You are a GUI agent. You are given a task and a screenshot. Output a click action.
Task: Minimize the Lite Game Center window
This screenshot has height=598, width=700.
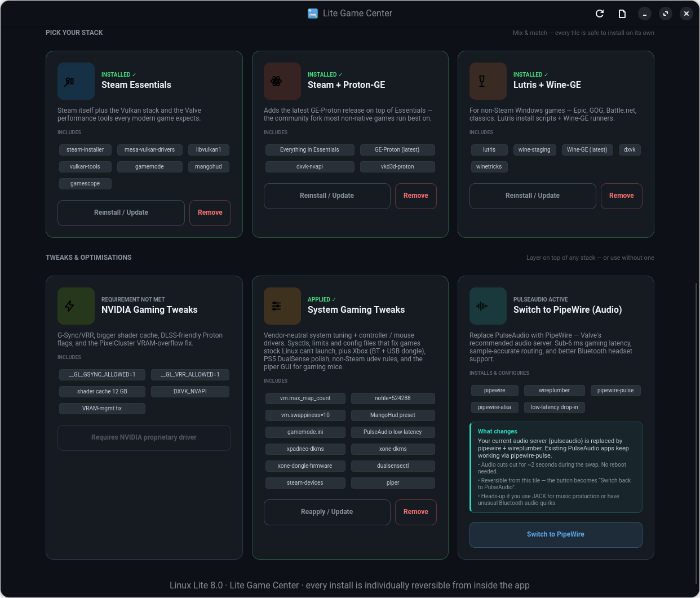(x=645, y=14)
